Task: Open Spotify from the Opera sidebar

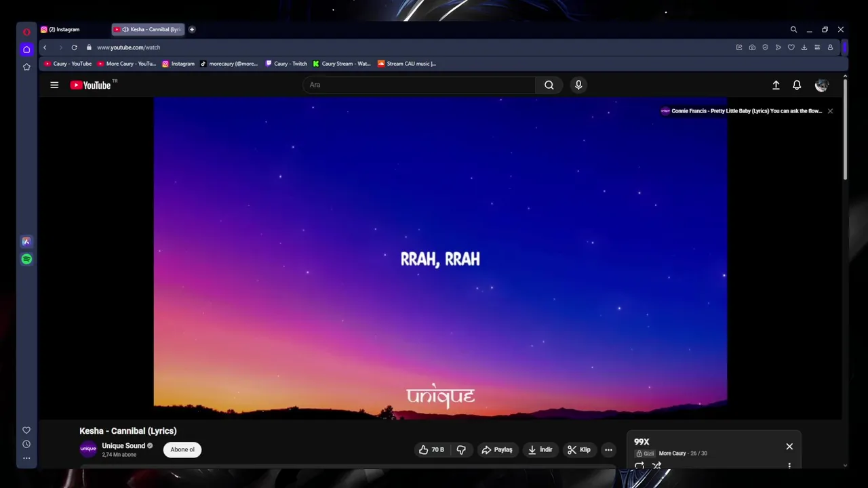Action: pos(26,259)
